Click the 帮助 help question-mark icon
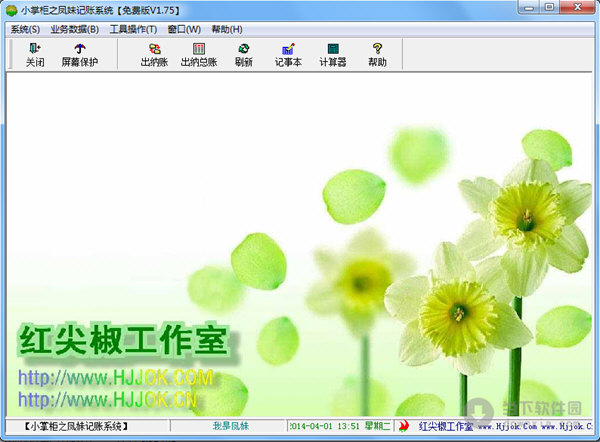 377,55
